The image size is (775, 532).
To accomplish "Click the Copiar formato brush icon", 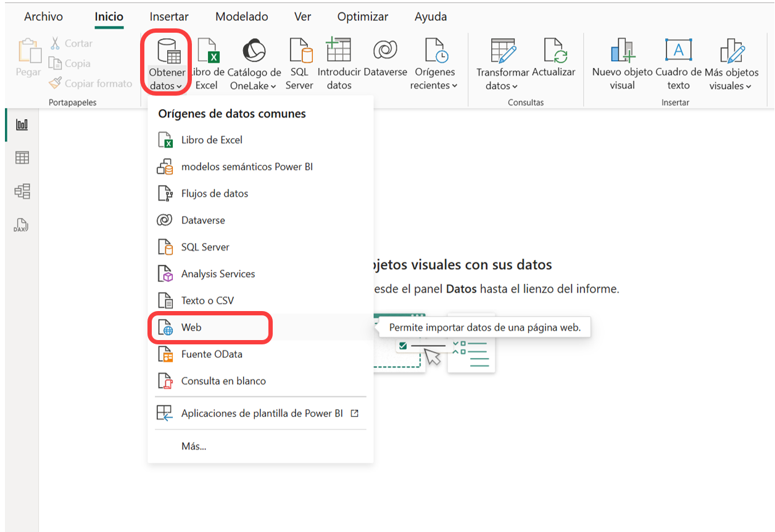I will click(55, 83).
